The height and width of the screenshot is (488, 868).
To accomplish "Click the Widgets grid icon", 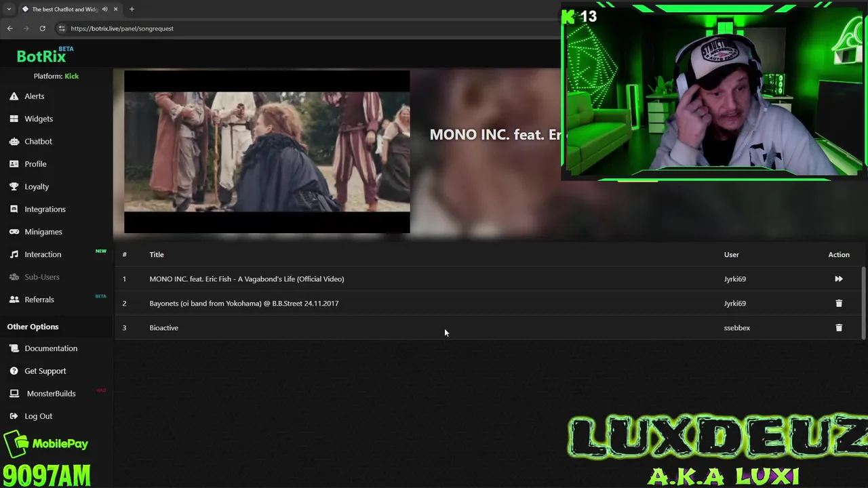I will pyautogui.click(x=14, y=119).
